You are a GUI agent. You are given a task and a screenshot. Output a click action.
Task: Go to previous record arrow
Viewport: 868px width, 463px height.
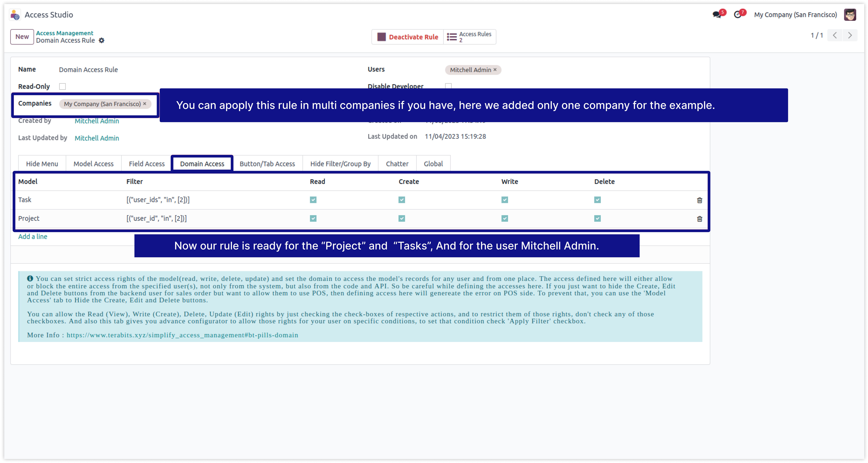835,35
